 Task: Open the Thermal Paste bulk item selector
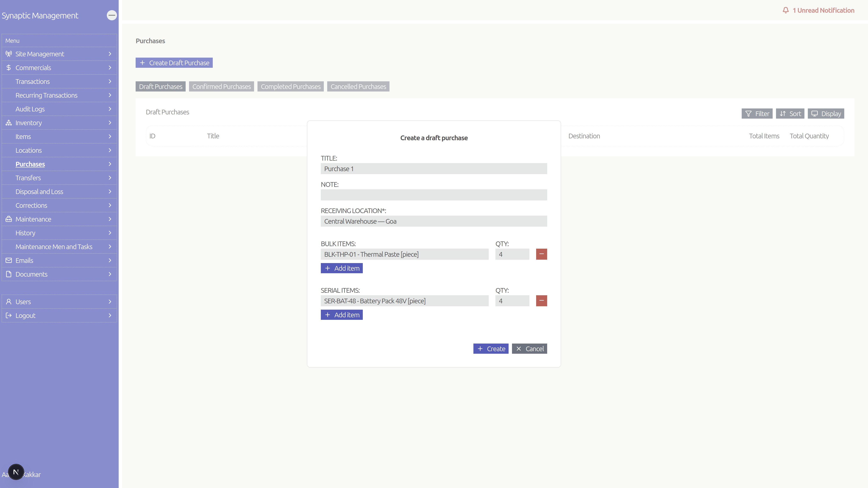point(404,254)
